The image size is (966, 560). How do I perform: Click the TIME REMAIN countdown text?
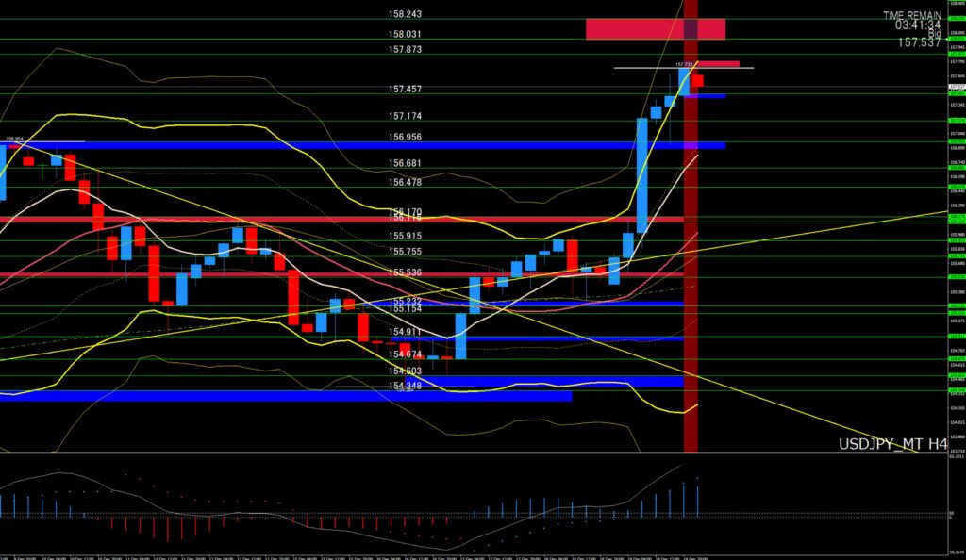[x=912, y=16]
